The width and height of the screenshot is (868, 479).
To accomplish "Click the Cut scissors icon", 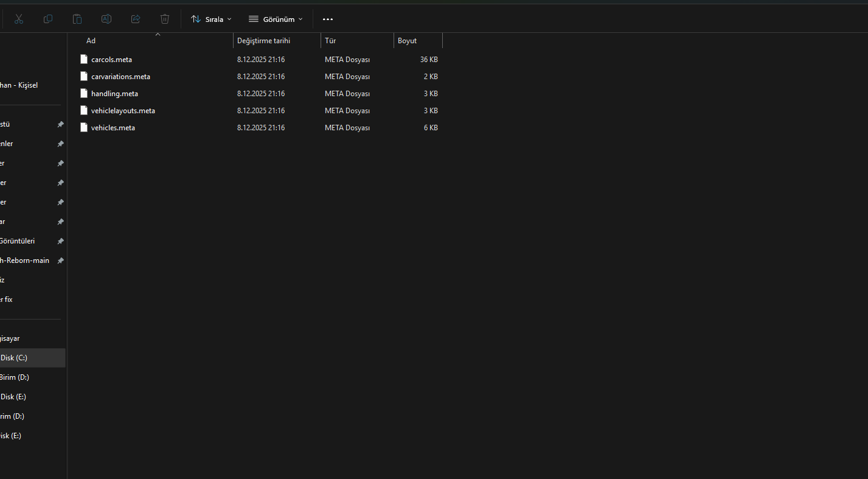I will [x=19, y=19].
